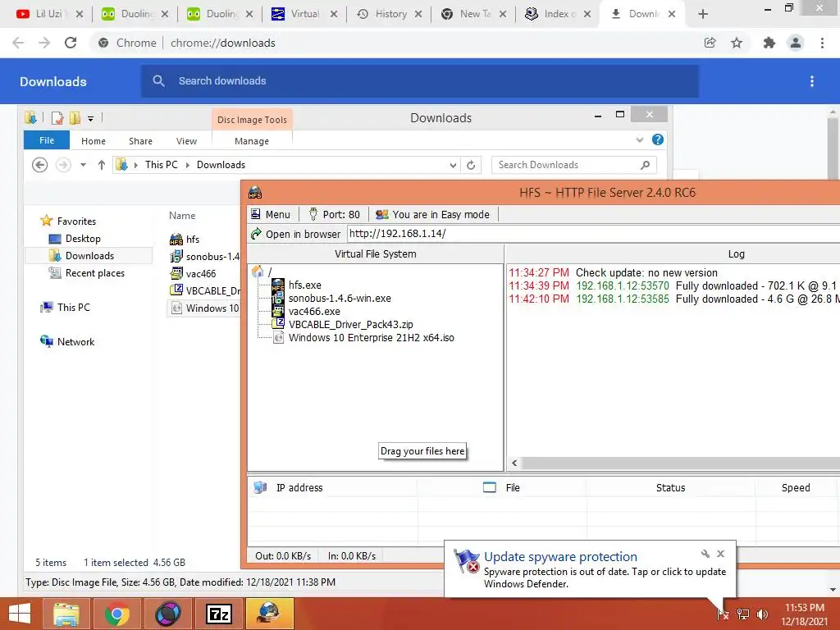This screenshot has height=630, width=840.
Task: Open the HFS Menu button
Action: pyautogui.click(x=271, y=214)
